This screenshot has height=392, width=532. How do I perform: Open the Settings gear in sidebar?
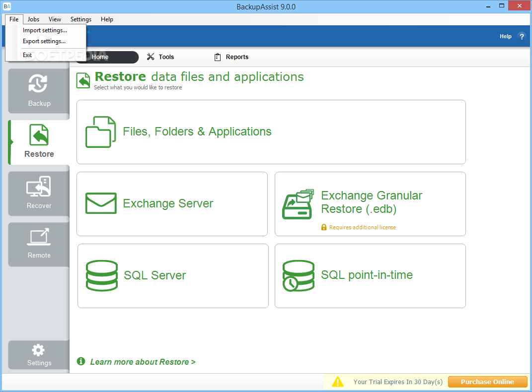pyautogui.click(x=38, y=350)
